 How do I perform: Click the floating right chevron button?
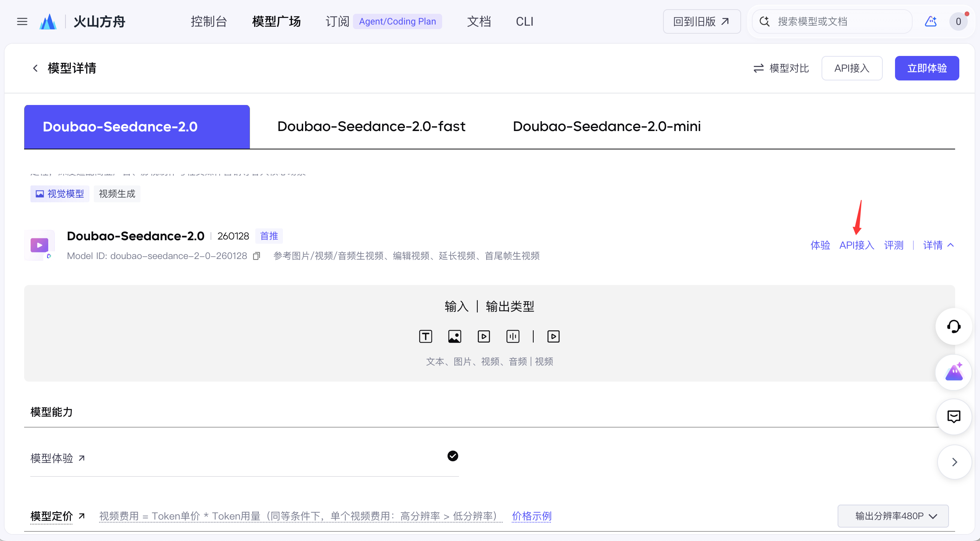[954, 462]
